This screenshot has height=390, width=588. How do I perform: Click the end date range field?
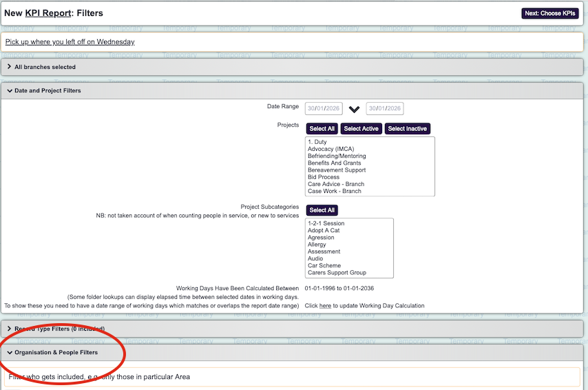(384, 109)
